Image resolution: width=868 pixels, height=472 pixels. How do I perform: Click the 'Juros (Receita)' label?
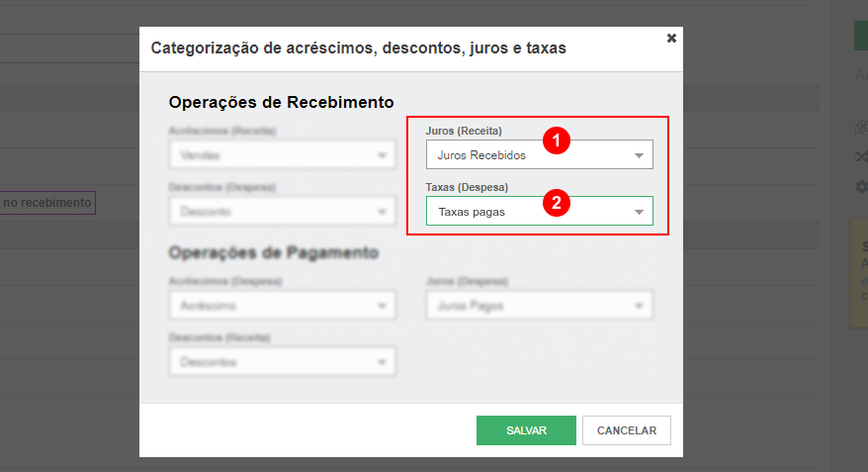(464, 131)
